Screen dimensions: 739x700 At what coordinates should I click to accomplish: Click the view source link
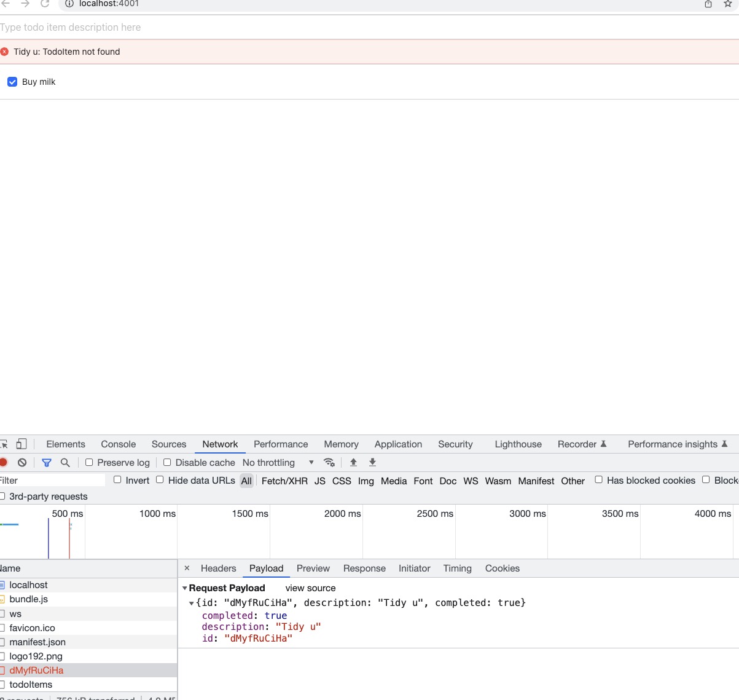pyautogui.click(x=310, y=588)
